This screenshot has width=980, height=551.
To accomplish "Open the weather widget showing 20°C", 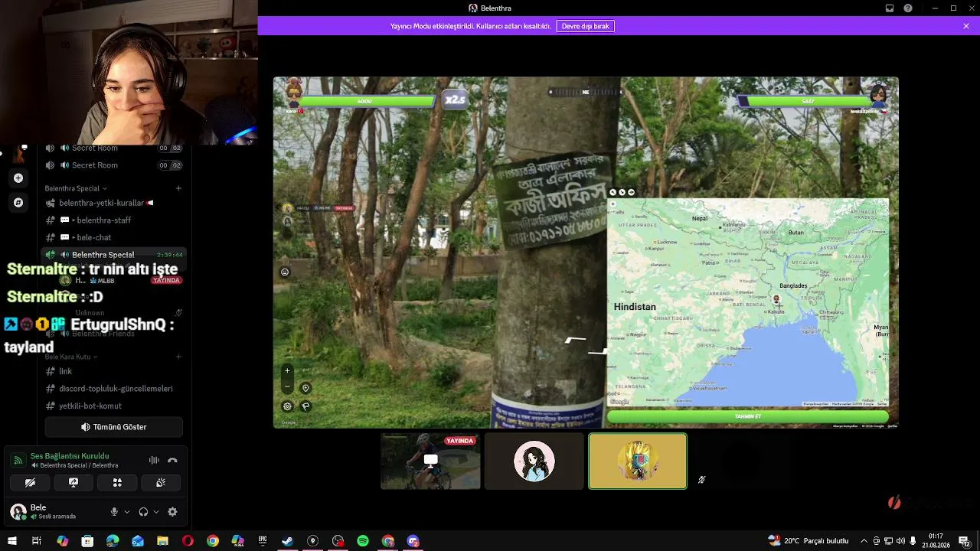I will pyautogui.click(x=808, y=541).
